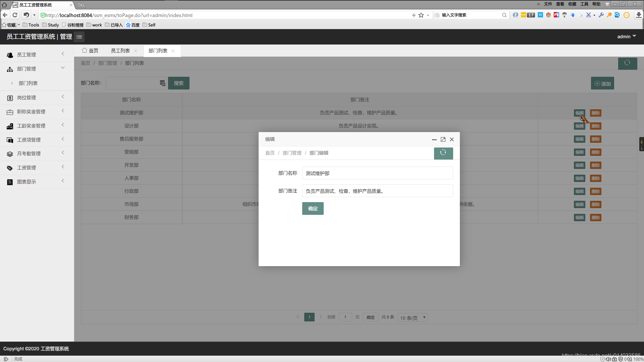Open the 帮助 browser menu
The width and height of the screenshot is (644, 362).
click(596, 4)
